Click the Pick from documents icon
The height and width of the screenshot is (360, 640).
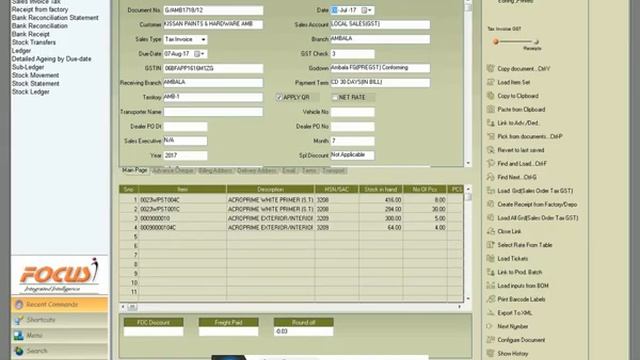tap(491, 136)
